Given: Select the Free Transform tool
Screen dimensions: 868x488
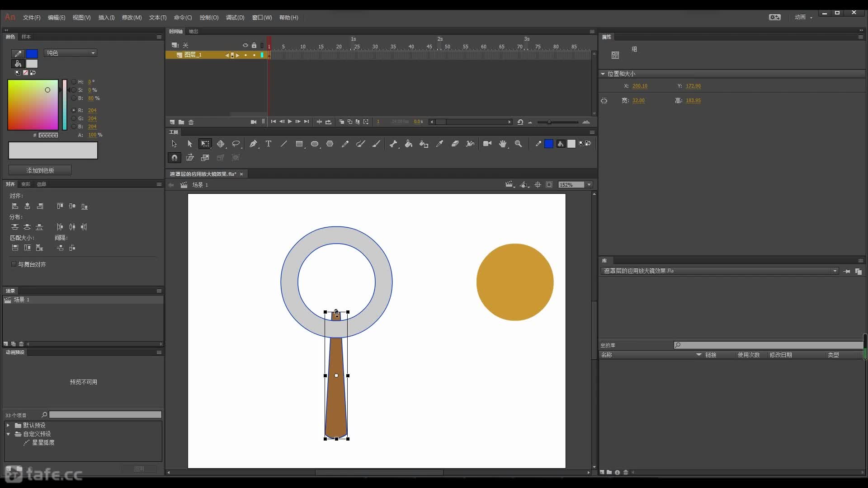Looking at the screenshot, I should click(x=205, y=144).
